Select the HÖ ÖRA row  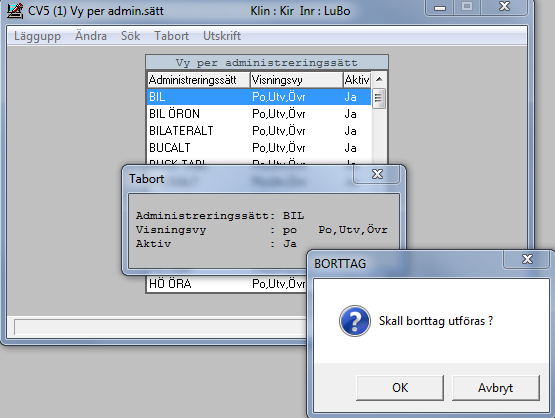[x=227, y=284]
